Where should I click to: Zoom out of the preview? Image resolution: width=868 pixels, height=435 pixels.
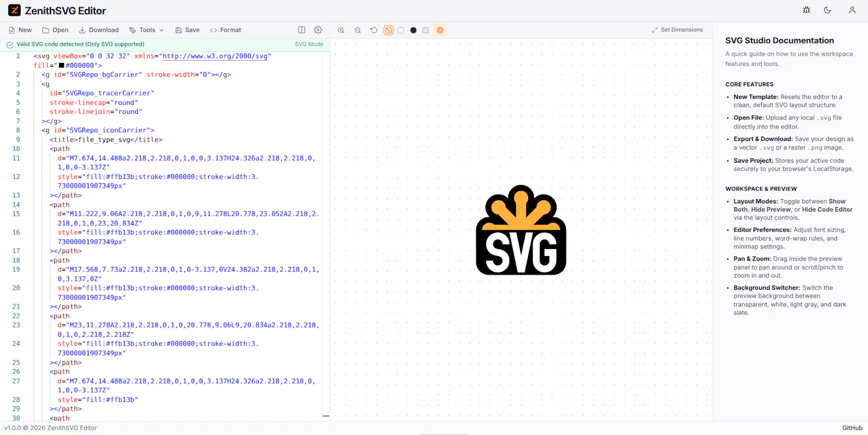point(358,30)
